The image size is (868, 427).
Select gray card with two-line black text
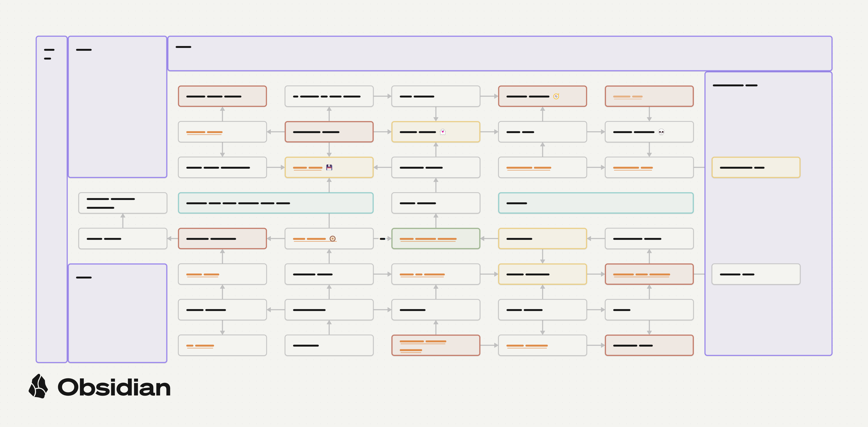point(123,203)
